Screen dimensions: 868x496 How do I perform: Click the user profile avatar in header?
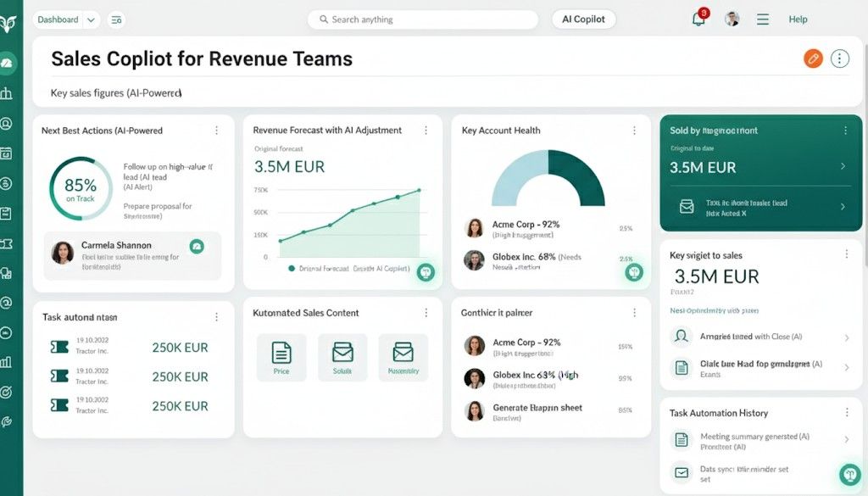pos(732,20)
